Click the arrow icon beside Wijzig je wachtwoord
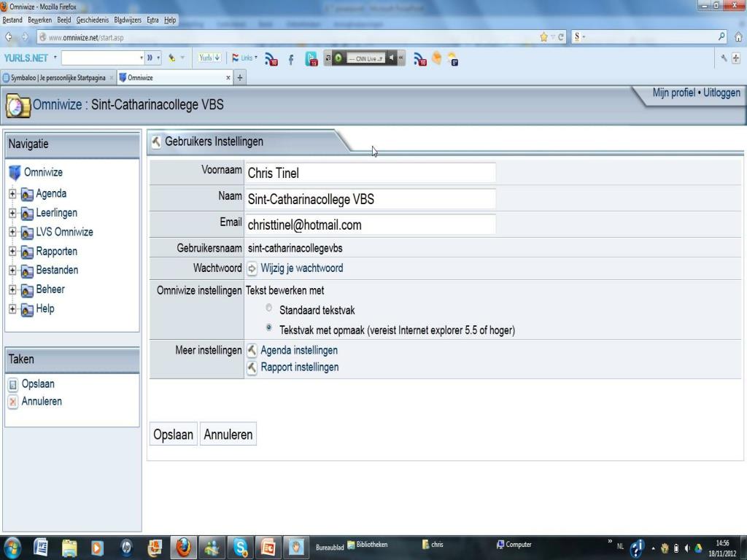Viewport: 747px width, 560px height. pyautogui.click(x=252, y=268)
